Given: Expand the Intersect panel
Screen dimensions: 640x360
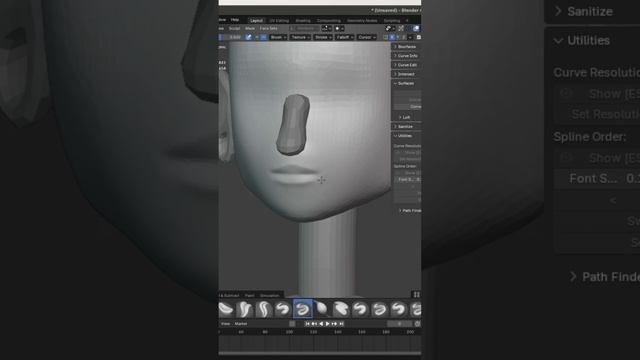Looking at the screenshot, I should (405, 74).
